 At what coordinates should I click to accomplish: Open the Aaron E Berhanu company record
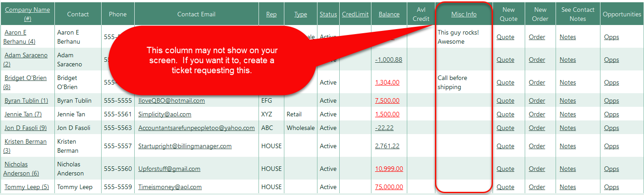[19, 37]
